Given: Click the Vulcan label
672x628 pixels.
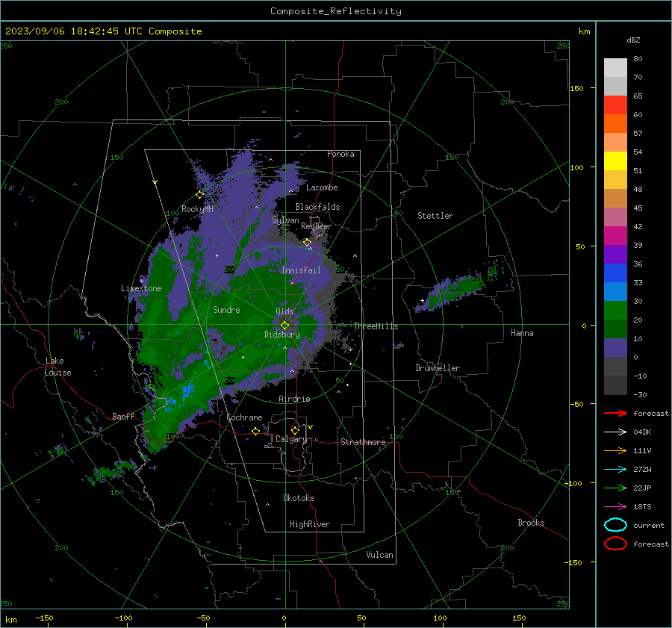Looking at the screenshot, I should click(x=380, y=555).
